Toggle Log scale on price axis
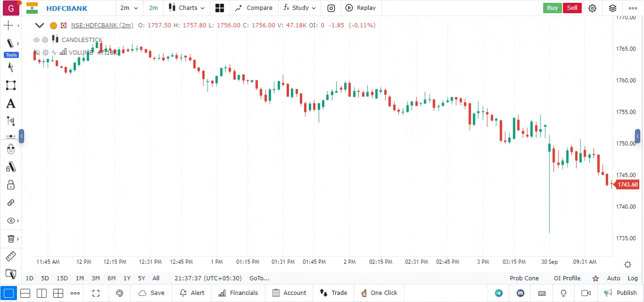The height and width of the screenshot is (302, 644). tap(633, 278)
